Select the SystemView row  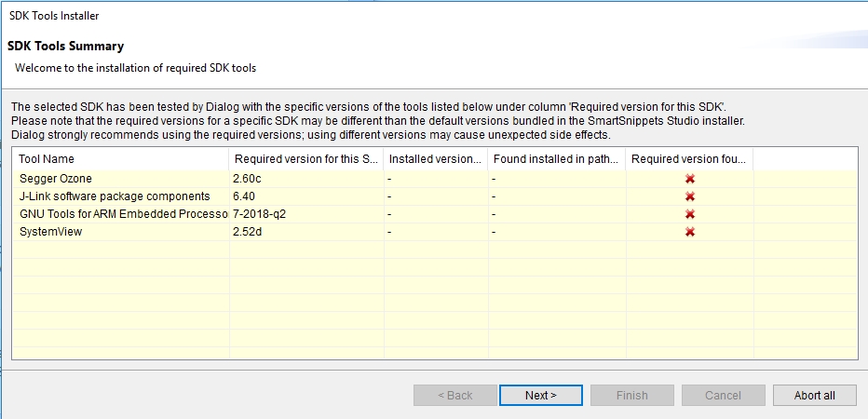(434, 232)
